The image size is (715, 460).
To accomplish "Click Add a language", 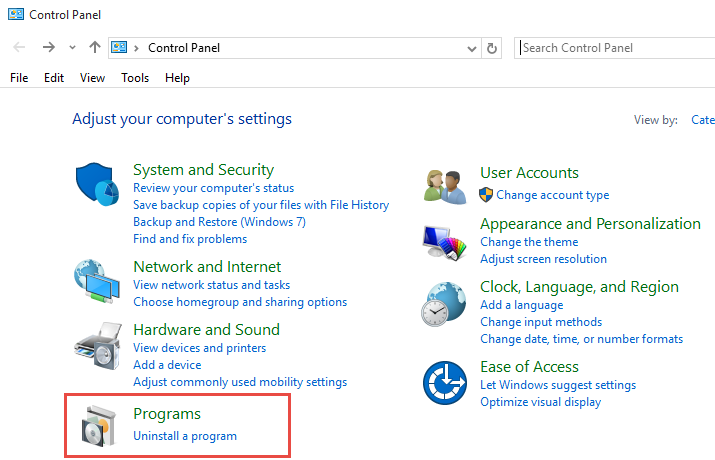I will point(521,305).
